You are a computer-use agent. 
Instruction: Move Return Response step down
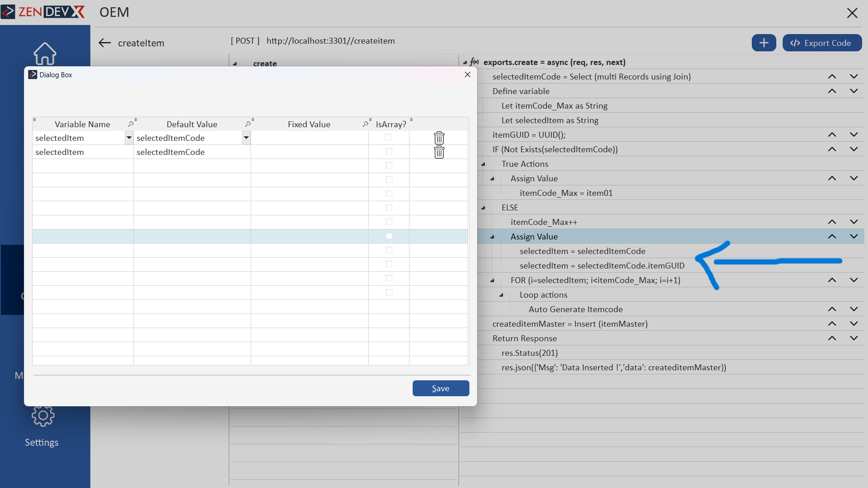(853, 338)
